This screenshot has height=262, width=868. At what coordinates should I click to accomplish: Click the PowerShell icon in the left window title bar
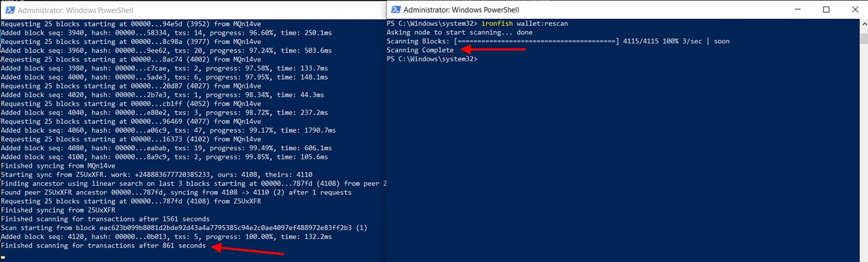tap(10, 10)
